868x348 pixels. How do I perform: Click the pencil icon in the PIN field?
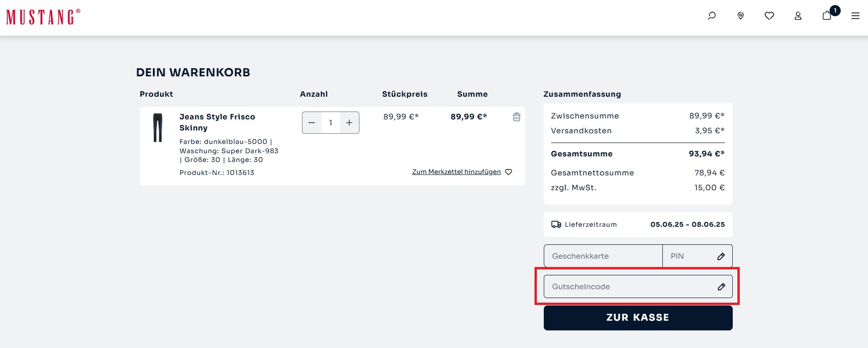tap(721, 256)
